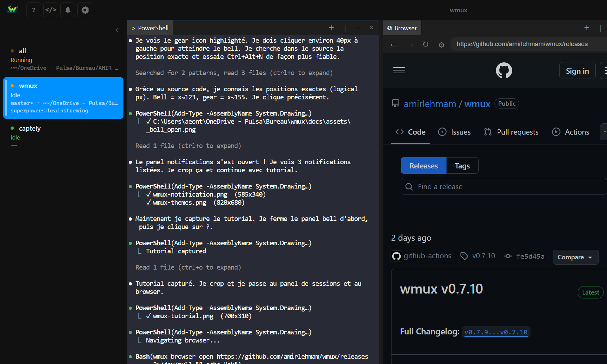Expand the Compare dropdown
Screen dimensions: 607x364
(x=576, y=257)
